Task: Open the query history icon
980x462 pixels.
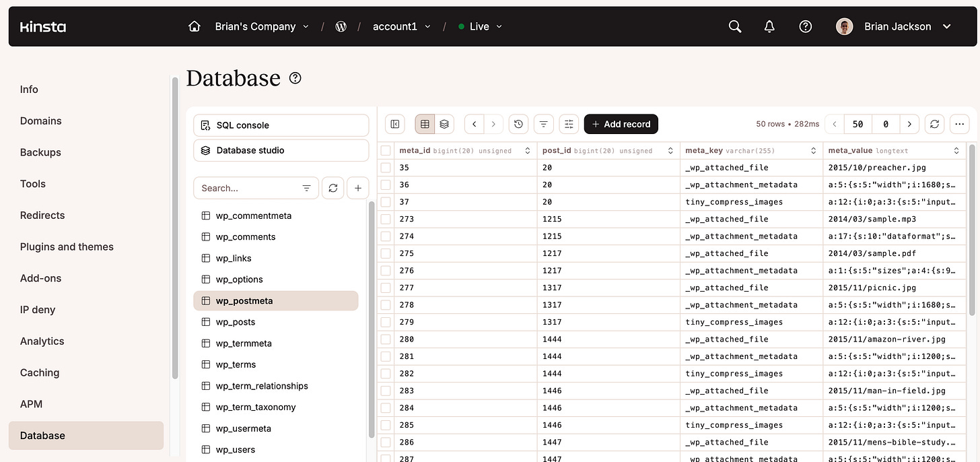Action: [518, 124]
